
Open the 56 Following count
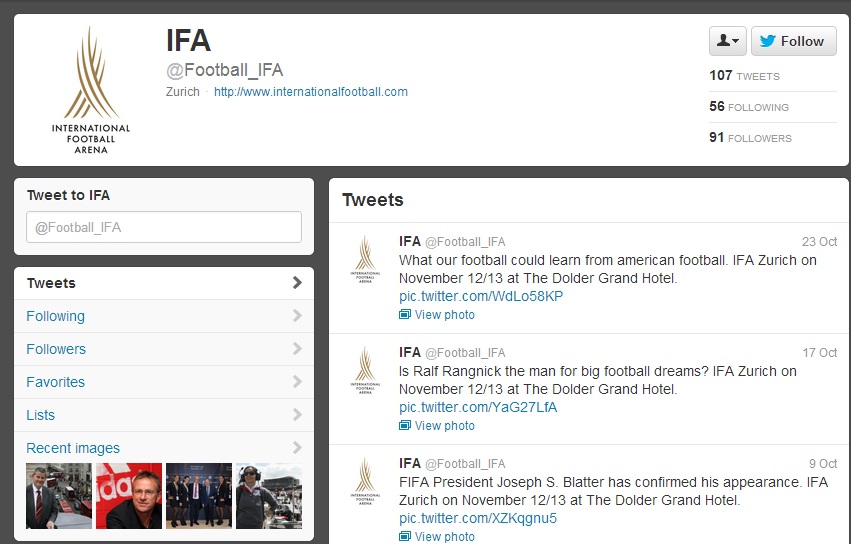pos(749,106)
